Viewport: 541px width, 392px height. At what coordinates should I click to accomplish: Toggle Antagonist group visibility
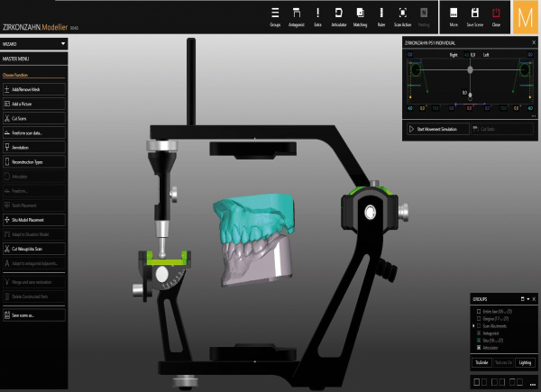click(x=479, y=333)
